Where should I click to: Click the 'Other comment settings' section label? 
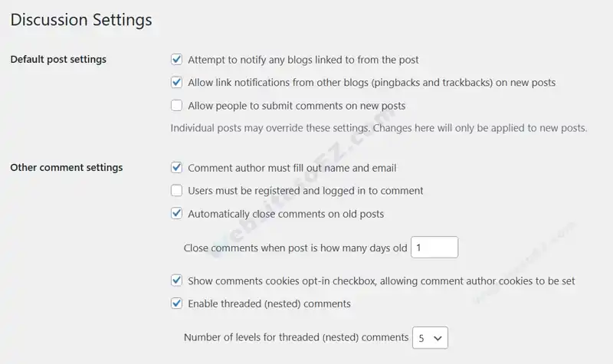pos(67,168)
